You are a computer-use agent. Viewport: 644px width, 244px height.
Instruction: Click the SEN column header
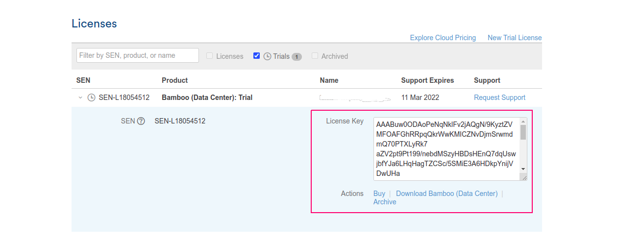pyautogui.click(x=83, y=80)
